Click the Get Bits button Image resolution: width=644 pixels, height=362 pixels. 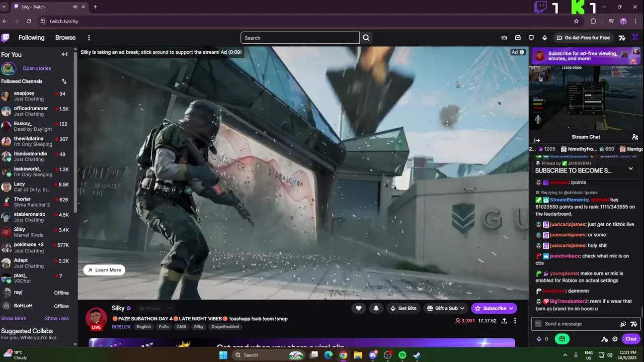tap(404, 308)
